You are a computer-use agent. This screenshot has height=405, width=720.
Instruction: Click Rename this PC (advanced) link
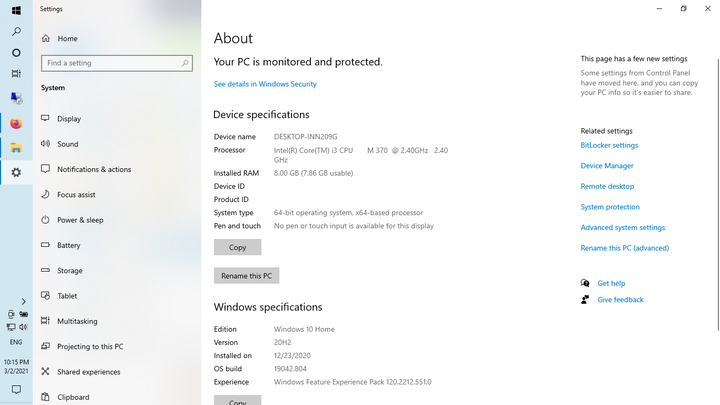[624, 248]
